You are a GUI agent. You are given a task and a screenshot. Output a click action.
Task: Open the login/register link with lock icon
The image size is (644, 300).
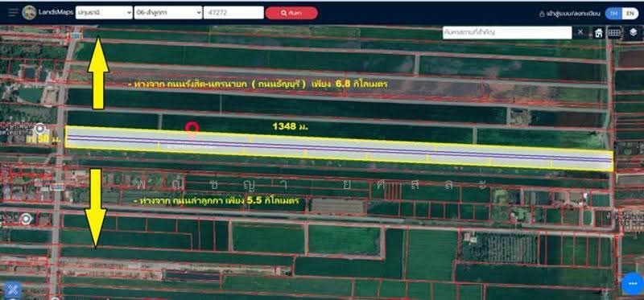click(x=570, y=14)
